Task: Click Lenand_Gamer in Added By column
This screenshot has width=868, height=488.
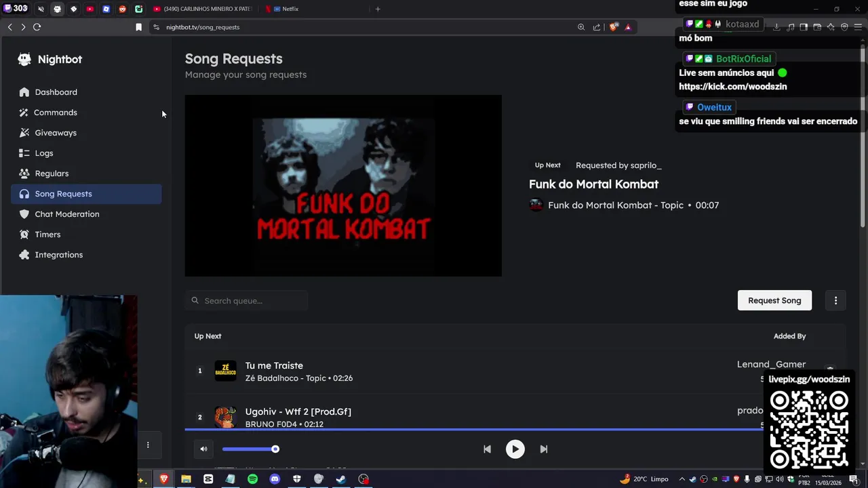Action: tap(771, 365)
